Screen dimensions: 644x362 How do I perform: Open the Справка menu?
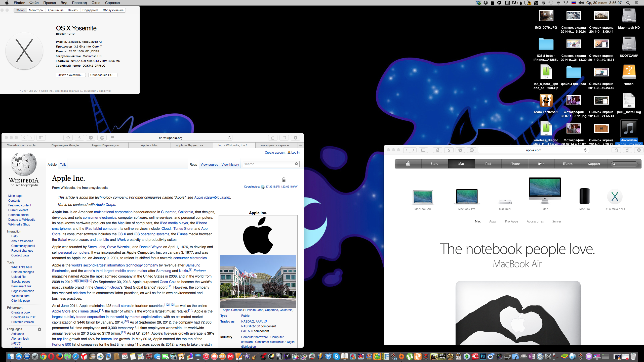(112, 3)
